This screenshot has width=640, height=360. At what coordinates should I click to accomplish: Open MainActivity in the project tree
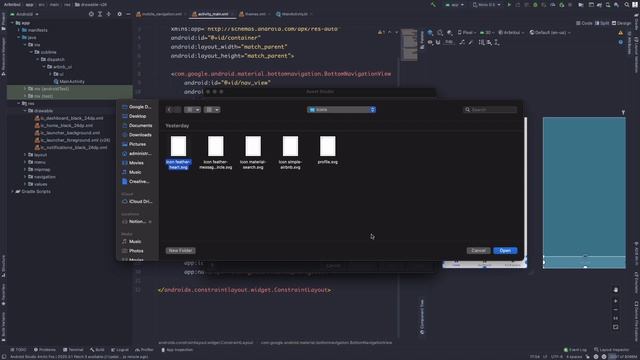69,82
